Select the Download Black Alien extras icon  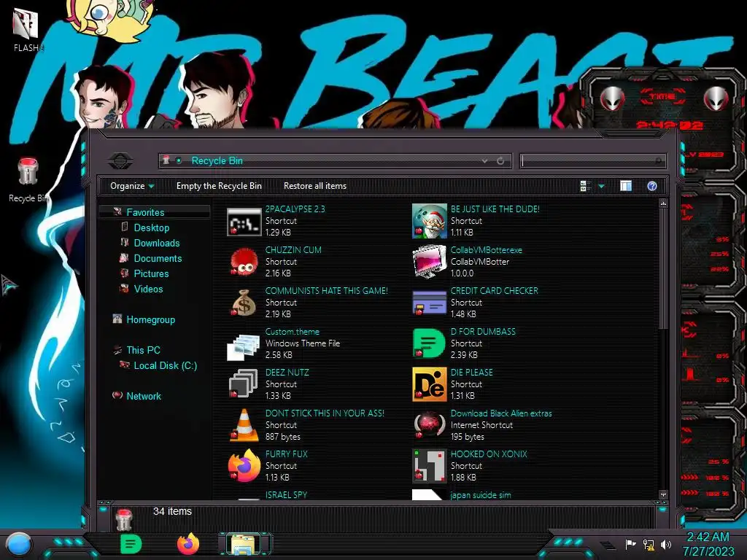click(x=429, y=425)
